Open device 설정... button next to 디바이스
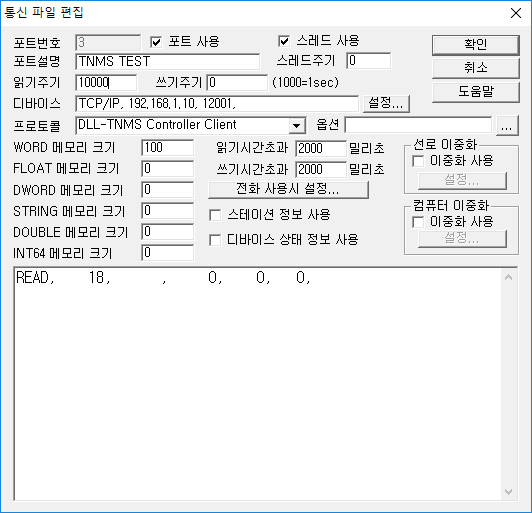The image size is (532, 513). (x=386, y=103)
